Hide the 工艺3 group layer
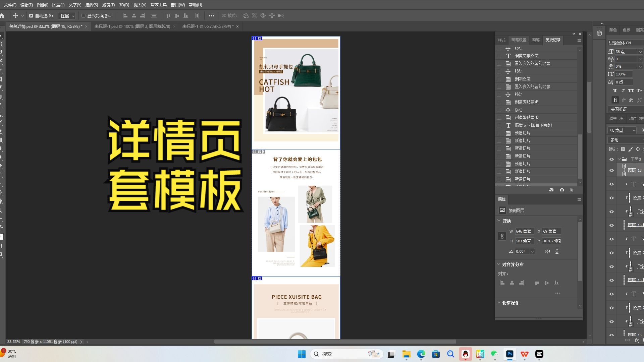The image size is (644, 362). (611, 160)
